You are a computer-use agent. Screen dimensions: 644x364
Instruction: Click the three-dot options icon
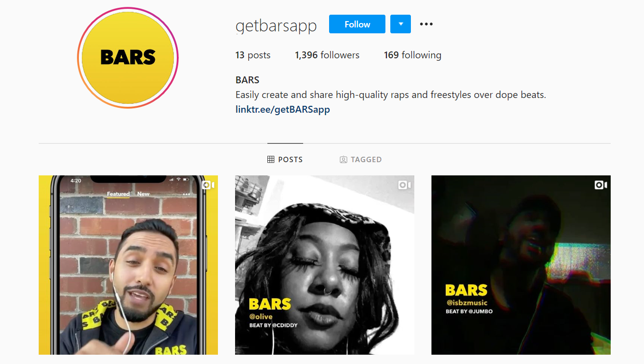pyautogui.click(x=426, y=24)
